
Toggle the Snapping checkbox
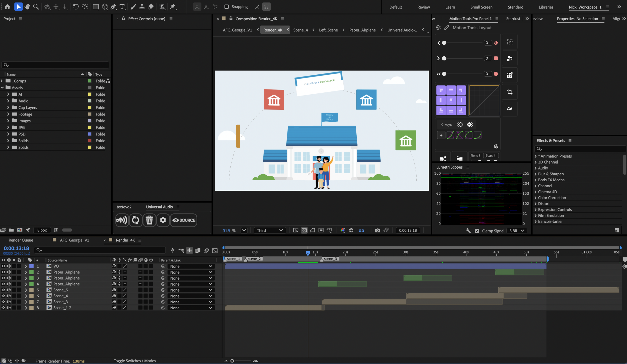[x=226, y=7]
